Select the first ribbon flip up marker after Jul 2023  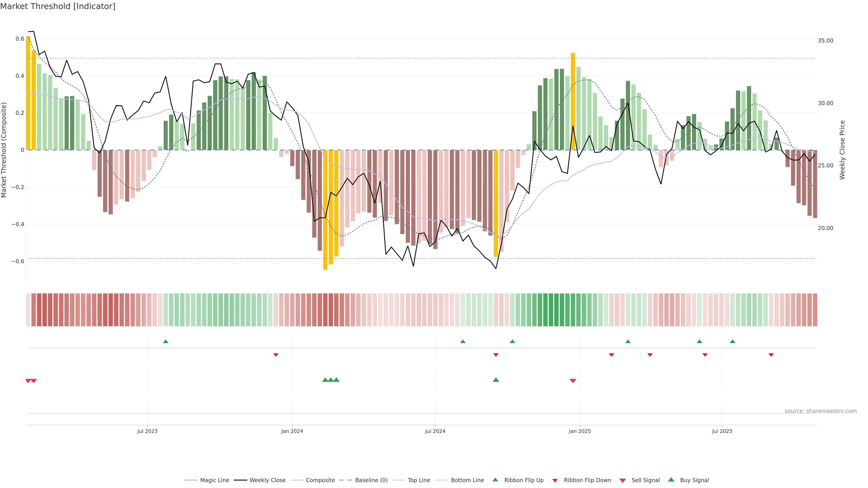pos(165,342)
